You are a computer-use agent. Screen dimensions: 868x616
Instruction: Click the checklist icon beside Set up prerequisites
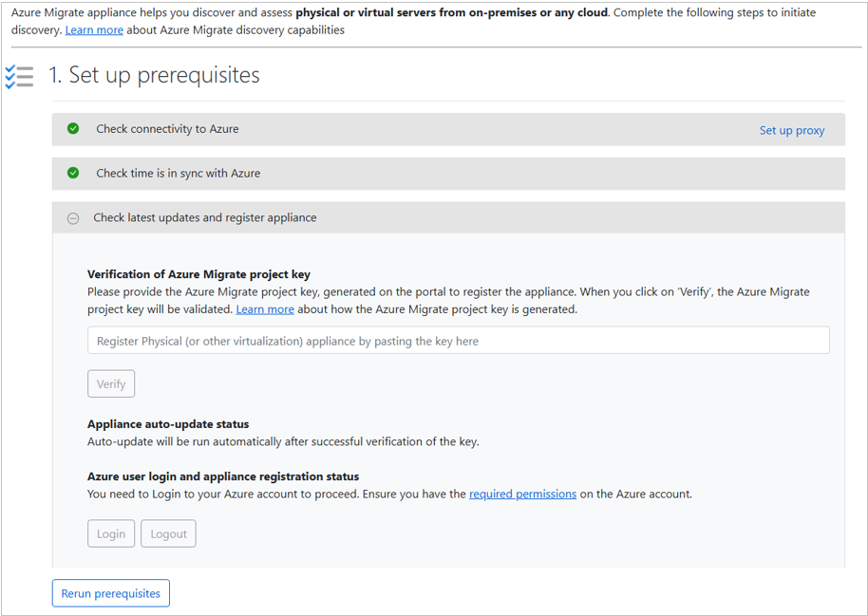coord(19,77)
